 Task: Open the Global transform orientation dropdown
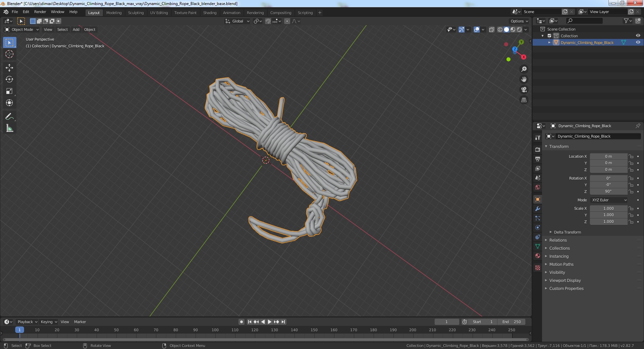coord(237,21)
